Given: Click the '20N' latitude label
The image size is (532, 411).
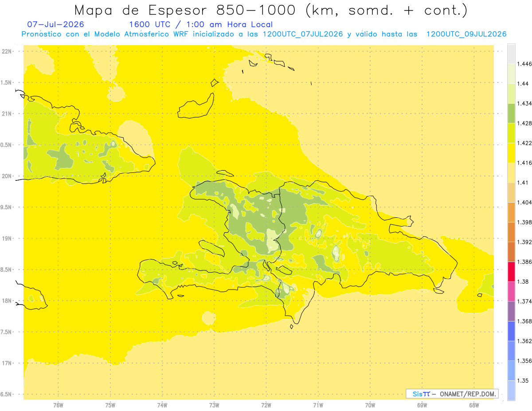Looking at the screenshot, I should coord(7,176).
